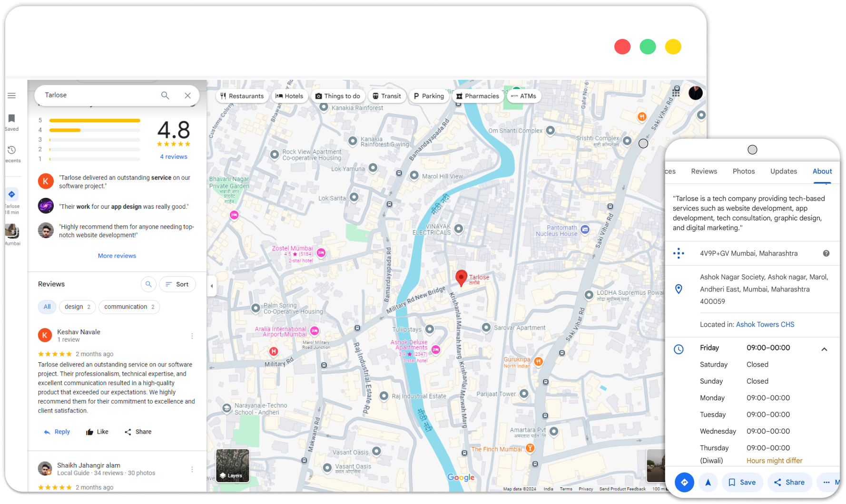Open plus code help question icon

pyautogui.click(x=826, y=253)
